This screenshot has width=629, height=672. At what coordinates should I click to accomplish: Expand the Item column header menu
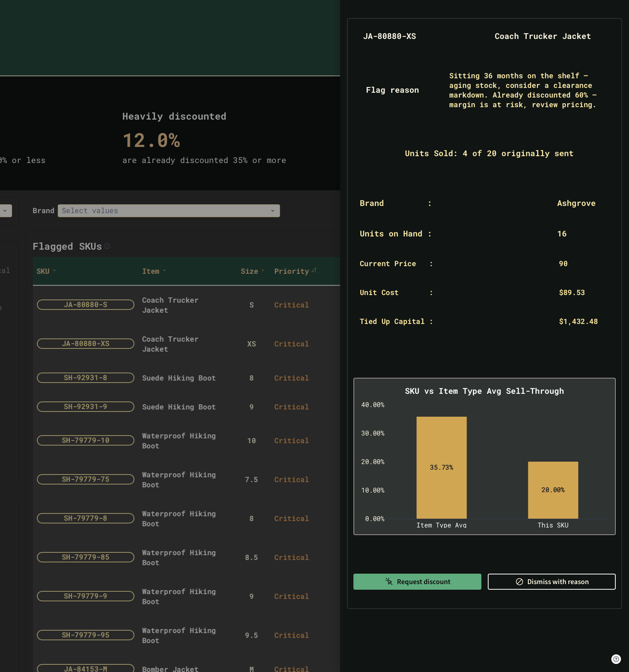164,271
